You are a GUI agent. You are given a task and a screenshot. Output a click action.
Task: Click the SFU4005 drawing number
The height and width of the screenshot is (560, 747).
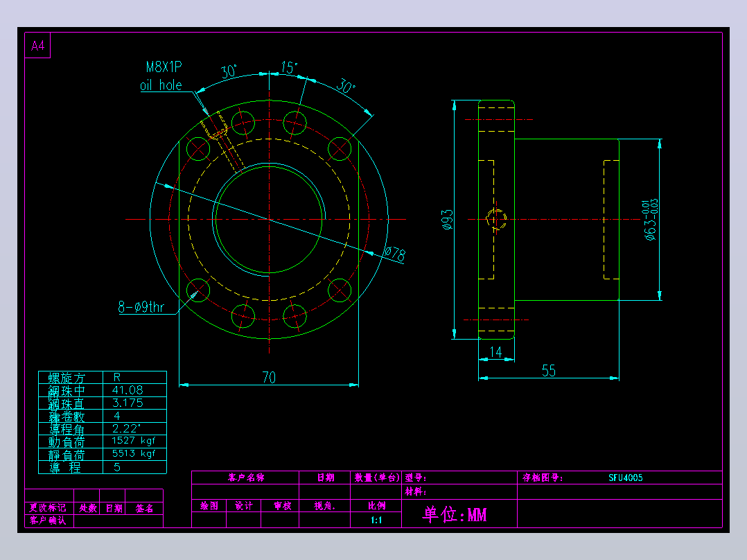[x=626, y=478]
